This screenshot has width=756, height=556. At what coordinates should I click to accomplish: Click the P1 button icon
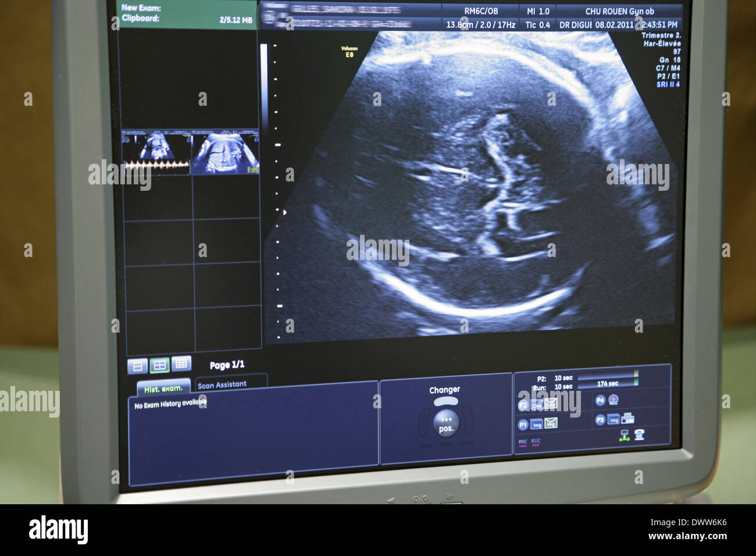523,425
